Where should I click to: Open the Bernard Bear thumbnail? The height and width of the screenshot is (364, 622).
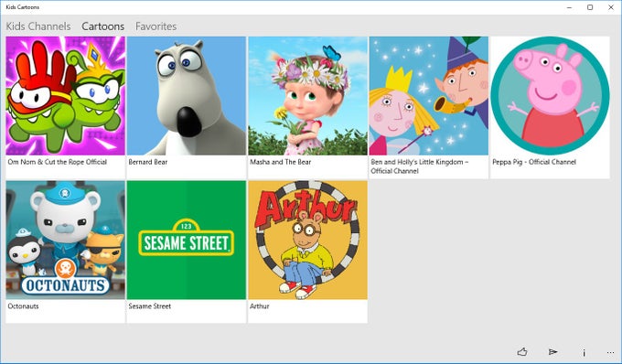click(187, 95)
